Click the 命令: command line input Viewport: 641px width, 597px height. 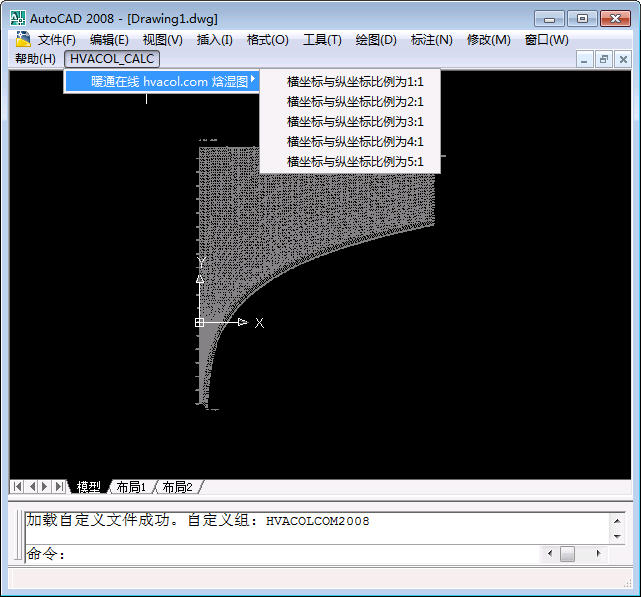point(282,554)
